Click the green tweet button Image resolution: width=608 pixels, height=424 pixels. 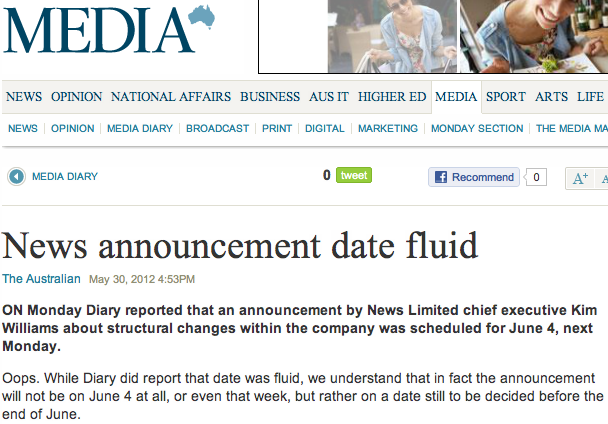click(354, 175)
